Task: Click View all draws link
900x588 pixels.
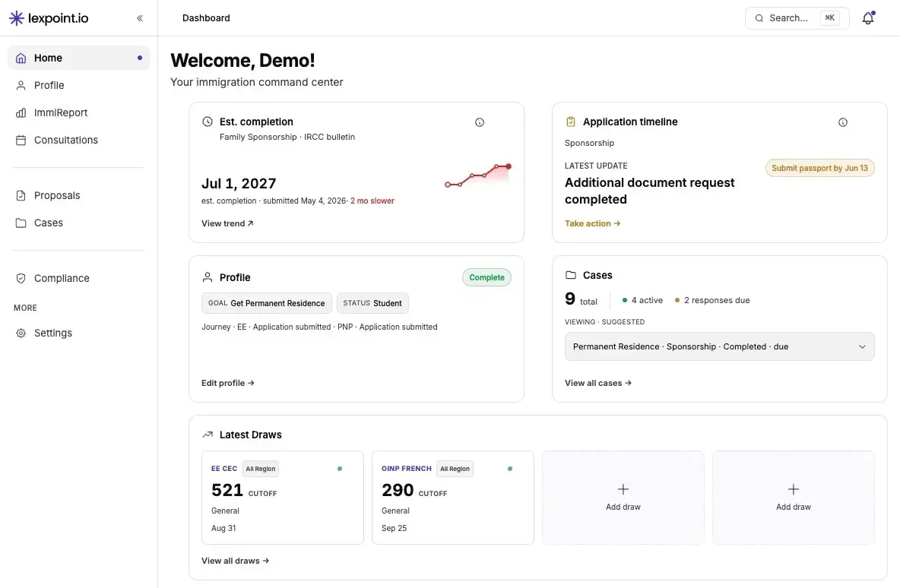Action: point(236,561)
